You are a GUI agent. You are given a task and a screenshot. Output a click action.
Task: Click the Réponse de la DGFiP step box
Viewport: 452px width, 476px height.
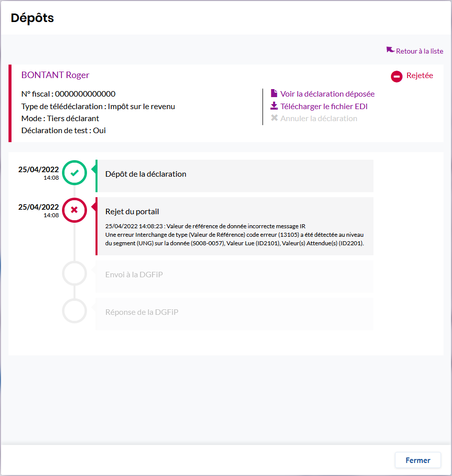(234, 314)
